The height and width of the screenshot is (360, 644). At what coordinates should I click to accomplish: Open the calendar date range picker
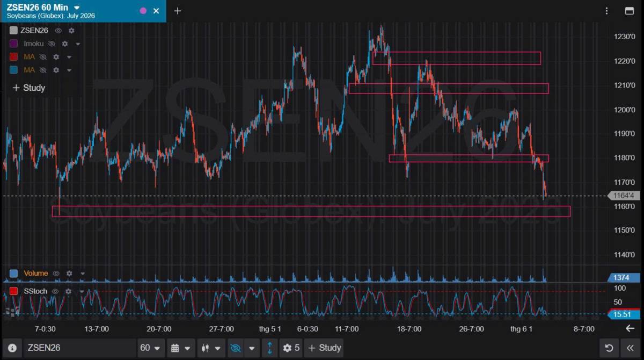(180, 348)
